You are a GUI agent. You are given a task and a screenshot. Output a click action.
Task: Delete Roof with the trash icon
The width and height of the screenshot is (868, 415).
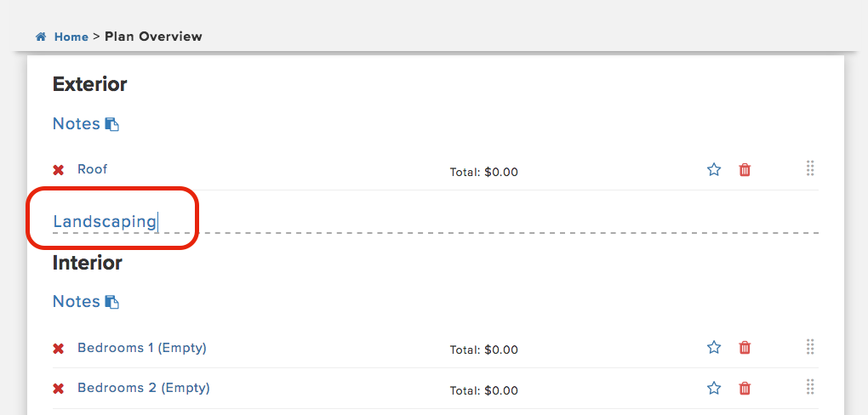[745, 170]
